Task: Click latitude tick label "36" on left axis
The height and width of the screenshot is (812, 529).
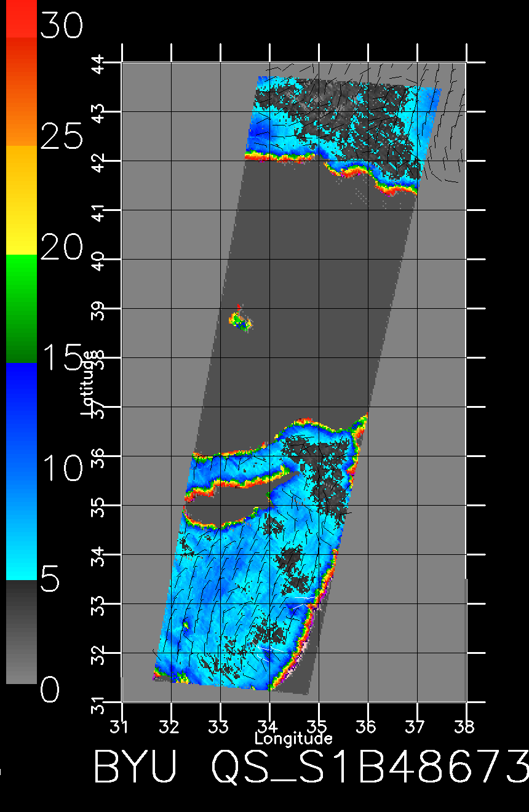Action: pos(97,457)
